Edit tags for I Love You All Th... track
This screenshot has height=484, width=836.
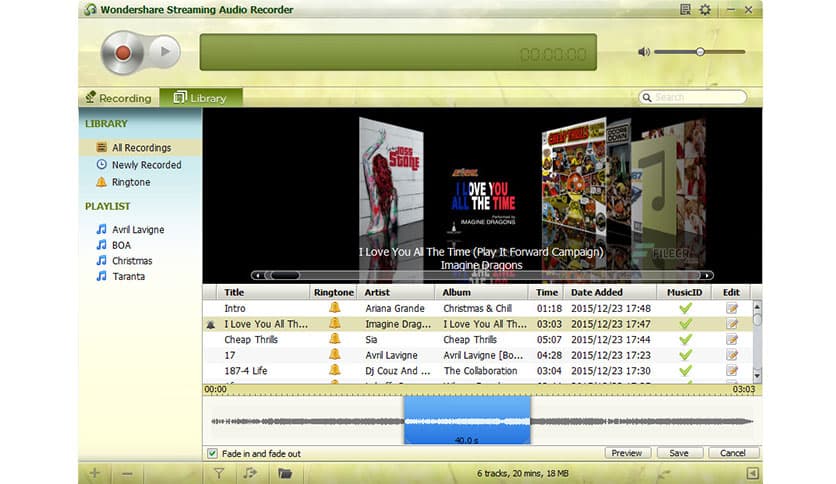pyautogui.click(x=732, y=324)
